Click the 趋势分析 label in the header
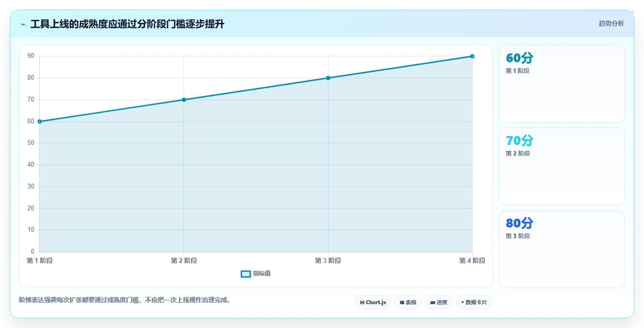This screenshot has height=328, width=644. [611, 23]
